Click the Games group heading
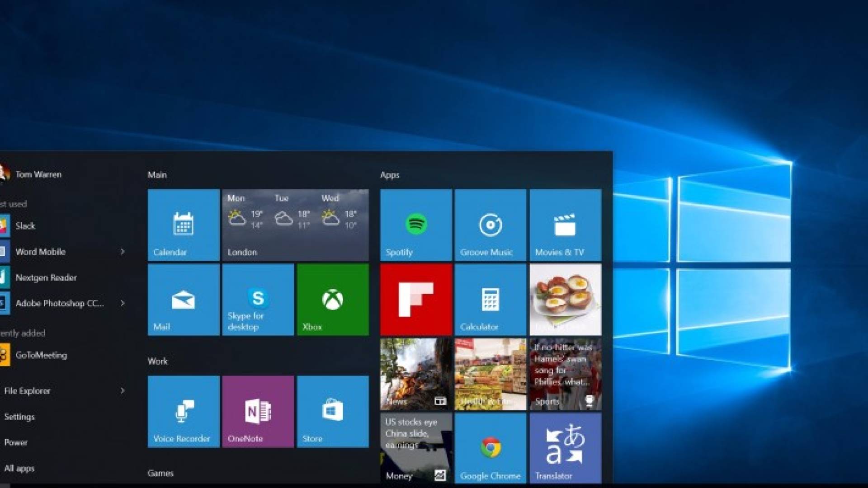 160,473
